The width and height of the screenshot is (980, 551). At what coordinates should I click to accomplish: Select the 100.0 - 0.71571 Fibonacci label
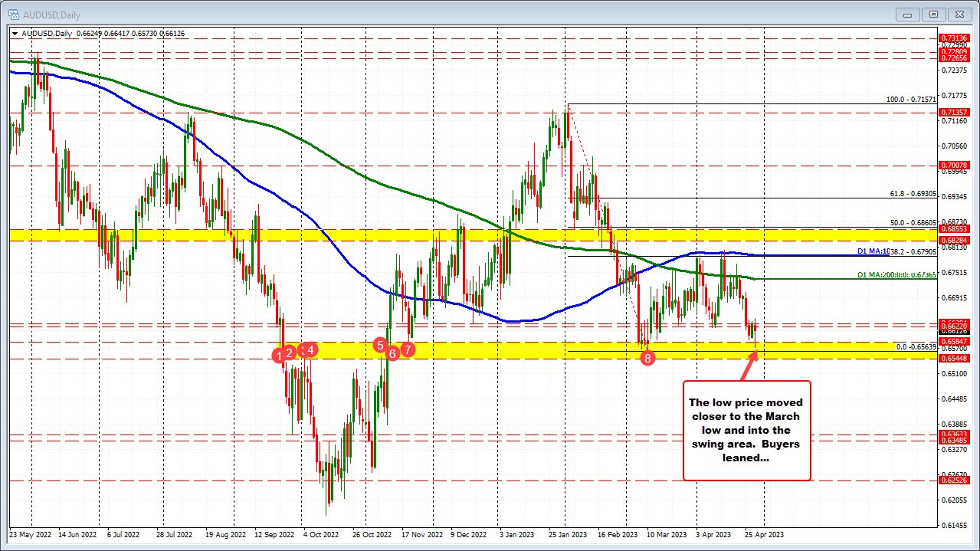coord(911,100)
